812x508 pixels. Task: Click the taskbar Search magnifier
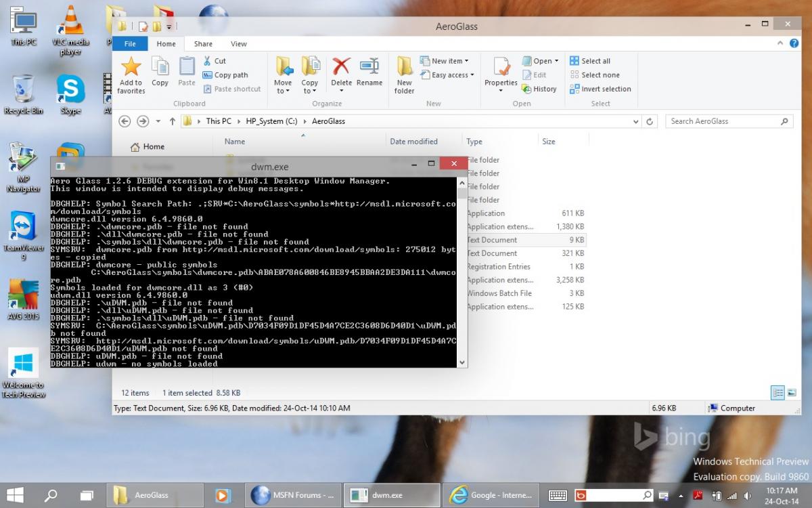click(x=51, y=495)
